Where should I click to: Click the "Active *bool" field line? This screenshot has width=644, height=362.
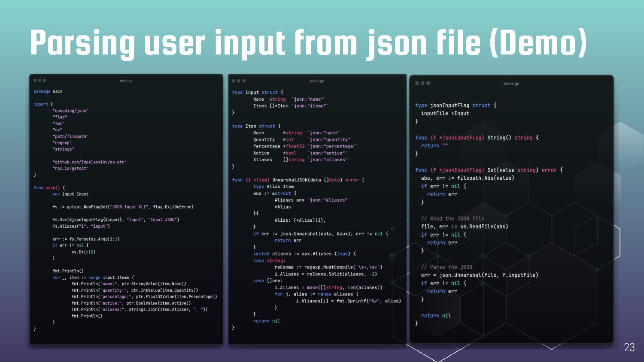[301, 153]
